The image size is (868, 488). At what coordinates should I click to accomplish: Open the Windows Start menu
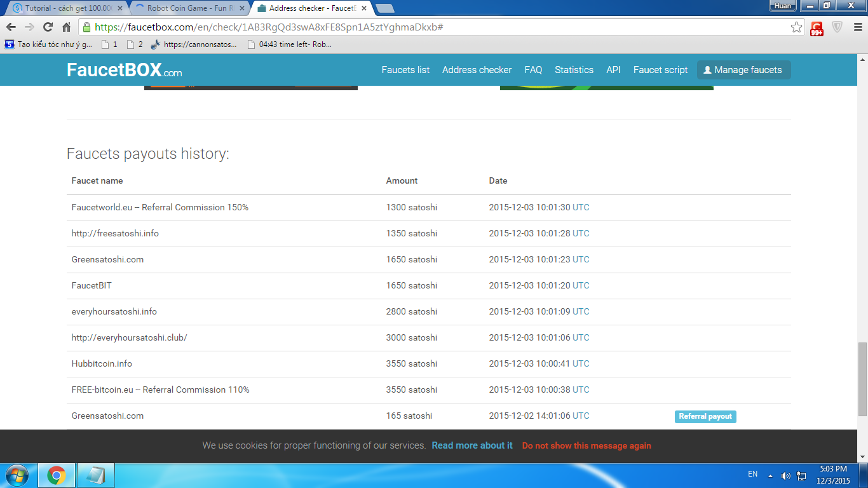(16, 475)
